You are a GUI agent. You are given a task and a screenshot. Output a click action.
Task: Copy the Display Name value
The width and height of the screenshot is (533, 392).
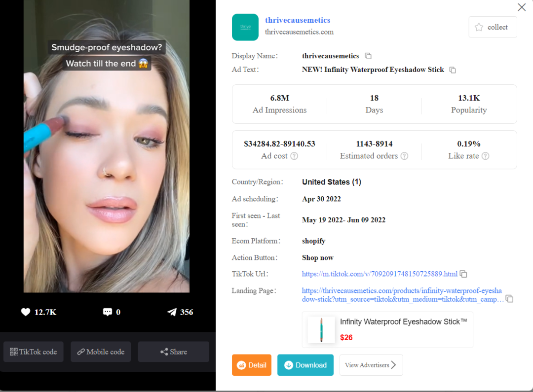point(368,56)
